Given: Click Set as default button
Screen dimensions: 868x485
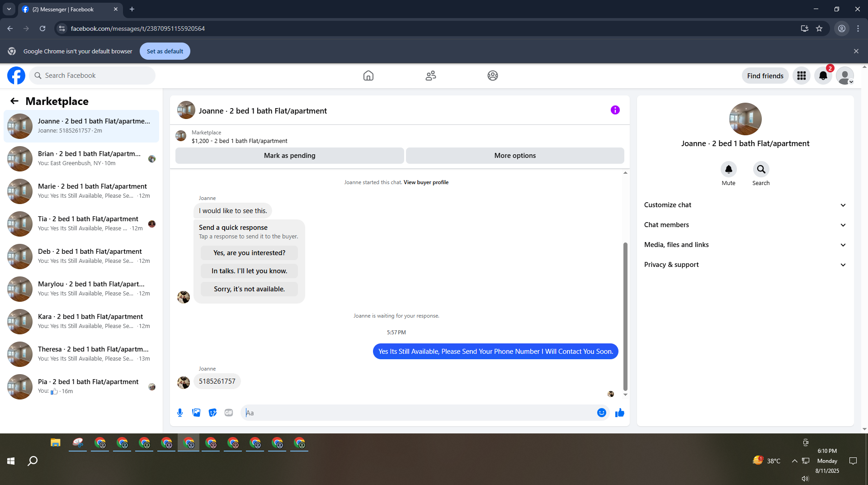Looking at the screenshot, I should 165,51.
